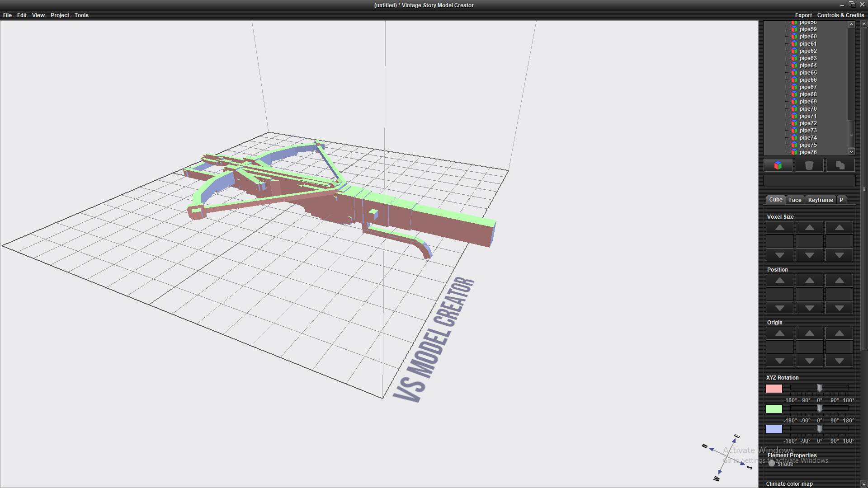Click the red X rotation slider handle
The height and width of the screenshot is (488, 868).
(x=819, y=388)
